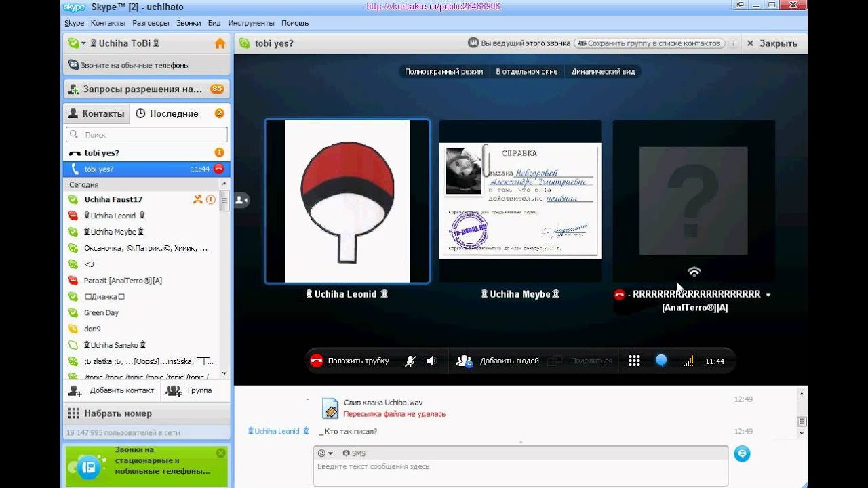Screen dimensions: 868x488
Task: Click the Закрыть button in conversation header
Action: tap(772, 43)
